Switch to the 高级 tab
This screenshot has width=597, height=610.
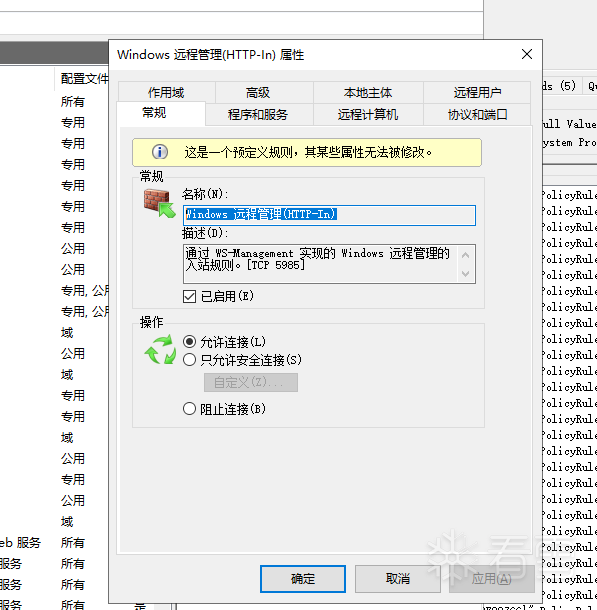[x=257, y=93]
